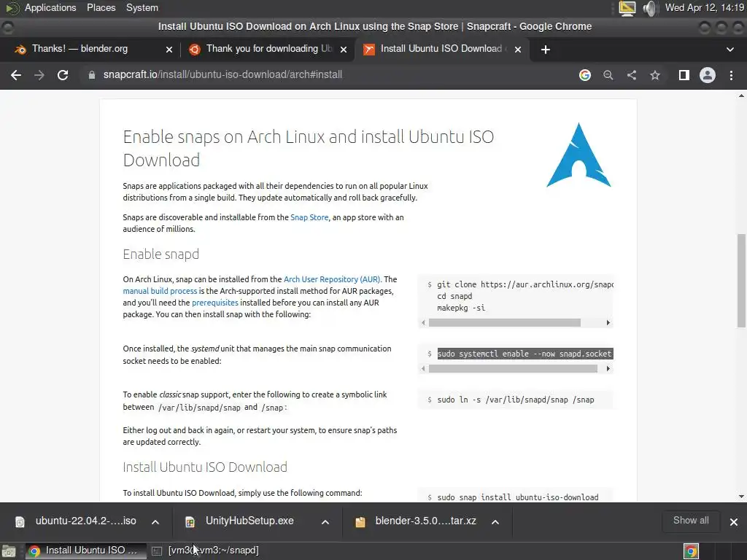This screenshot has width=747, height=560.
Task: Open the manual build process link
Action: click(x=160, y=291)
